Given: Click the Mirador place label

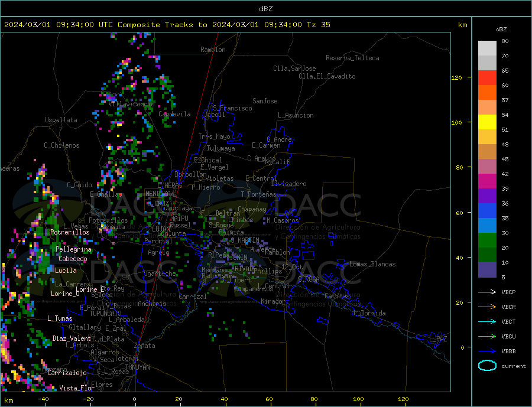Looking at the screenshot, I should pyautogui.click(x=273, y=301).
